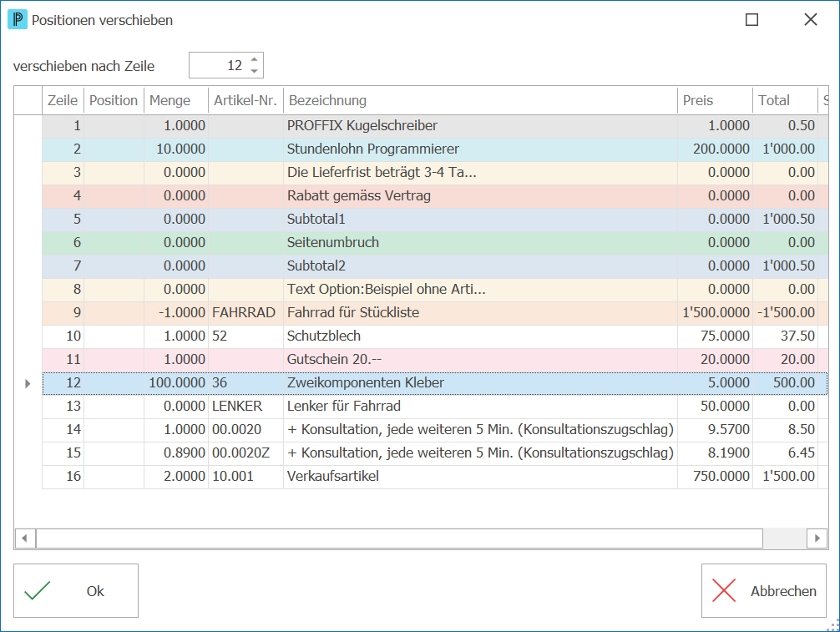Maximize the Positionen verschieben window
This screenshot has height=632, width=840.
[x=752, y=20]
